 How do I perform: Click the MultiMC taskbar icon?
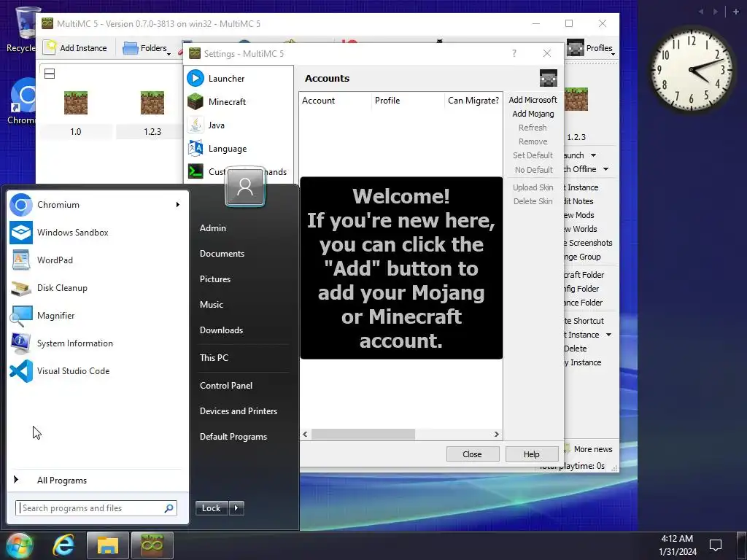coord(152,545)
